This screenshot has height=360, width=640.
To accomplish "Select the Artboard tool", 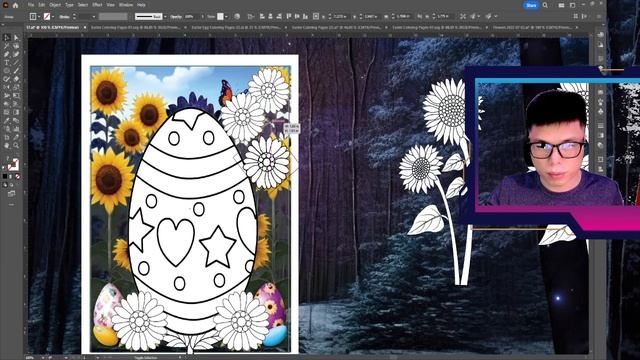I will [x=7, y=137].
